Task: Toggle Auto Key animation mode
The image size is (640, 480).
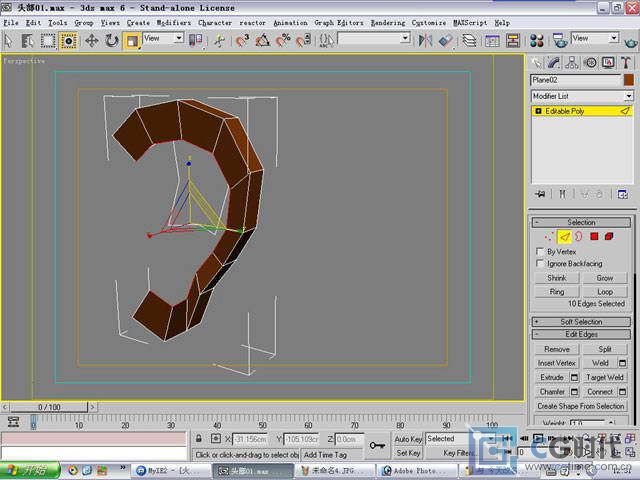Action: 408,439
